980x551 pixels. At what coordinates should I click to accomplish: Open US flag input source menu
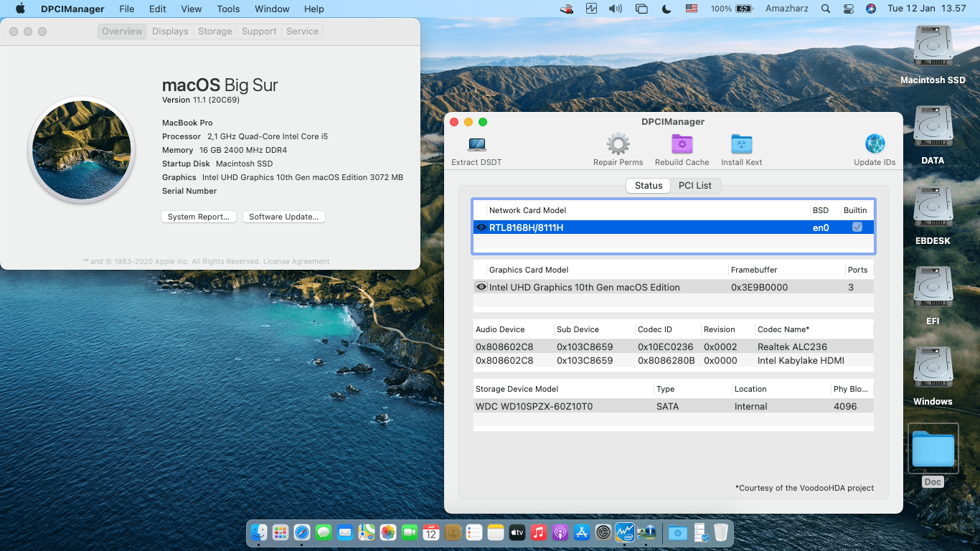click(x=692, y=9)
